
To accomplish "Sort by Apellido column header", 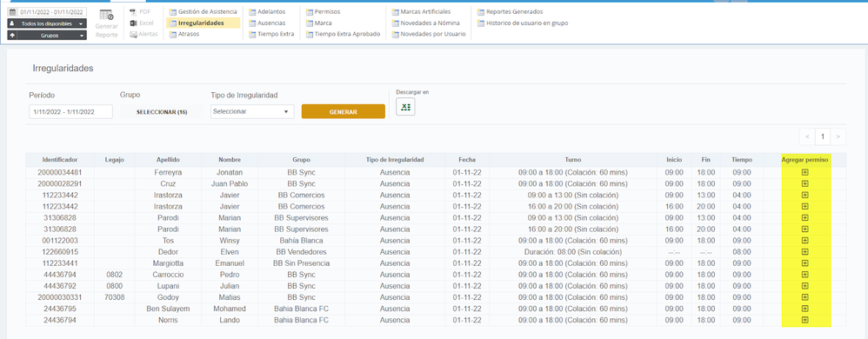I will point(168,160).
